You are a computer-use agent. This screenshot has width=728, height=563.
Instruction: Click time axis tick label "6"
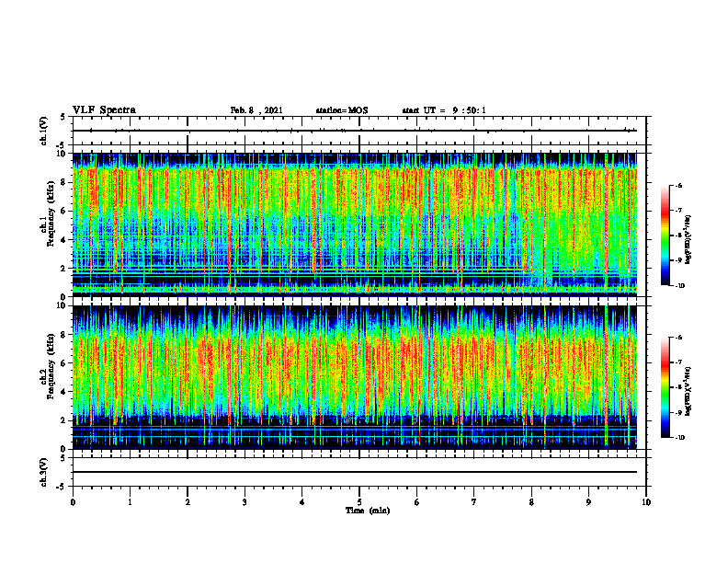click(417, 502)
